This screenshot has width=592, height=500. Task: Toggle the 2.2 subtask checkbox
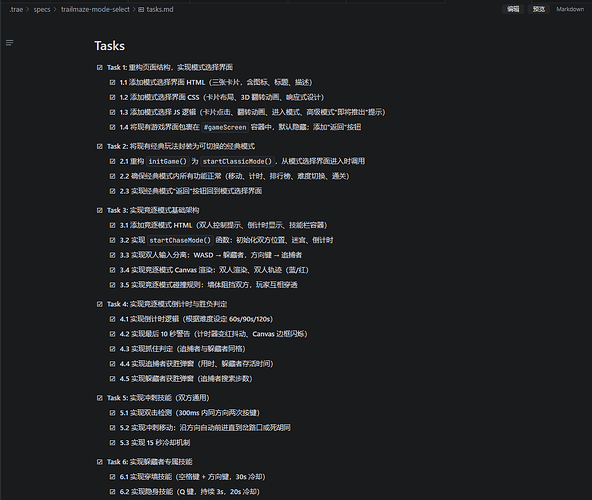click(x=113, y=176)
